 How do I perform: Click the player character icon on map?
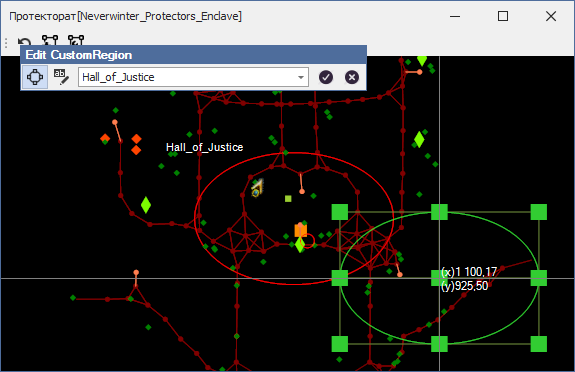pyautogui.click(x=257, y=187)
